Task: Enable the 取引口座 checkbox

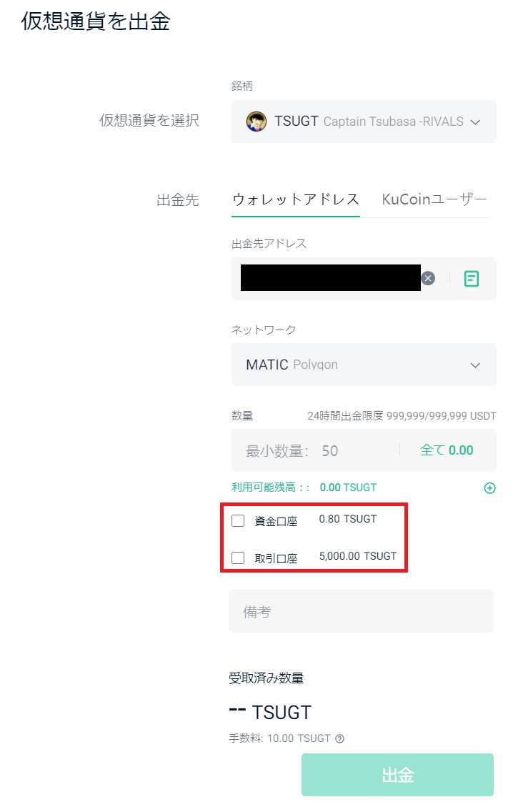Action: 238,558
